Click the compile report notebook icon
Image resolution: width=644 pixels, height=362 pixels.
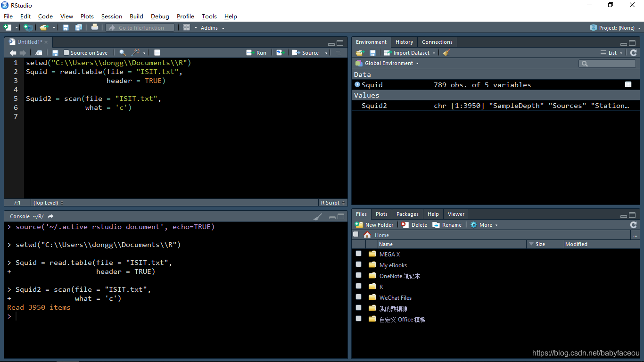(x=157, y=53)
